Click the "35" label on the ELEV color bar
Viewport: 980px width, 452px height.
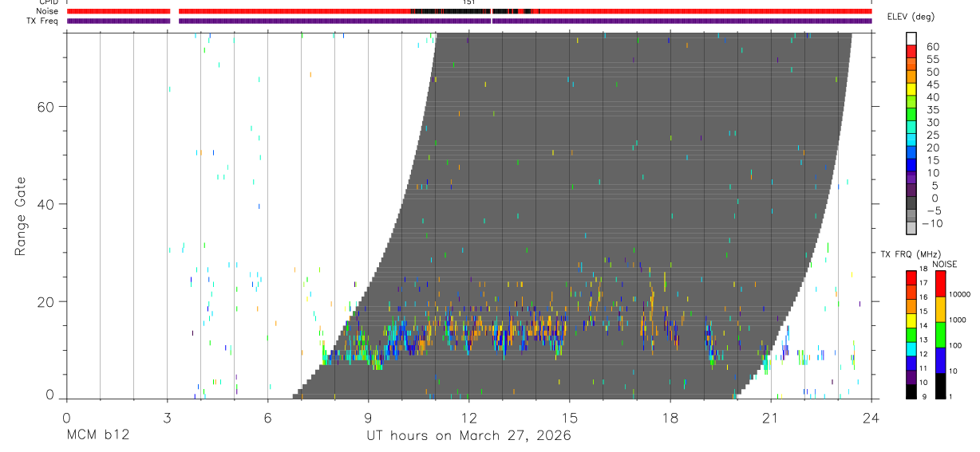pyautogui.click(x=933, y=109)
